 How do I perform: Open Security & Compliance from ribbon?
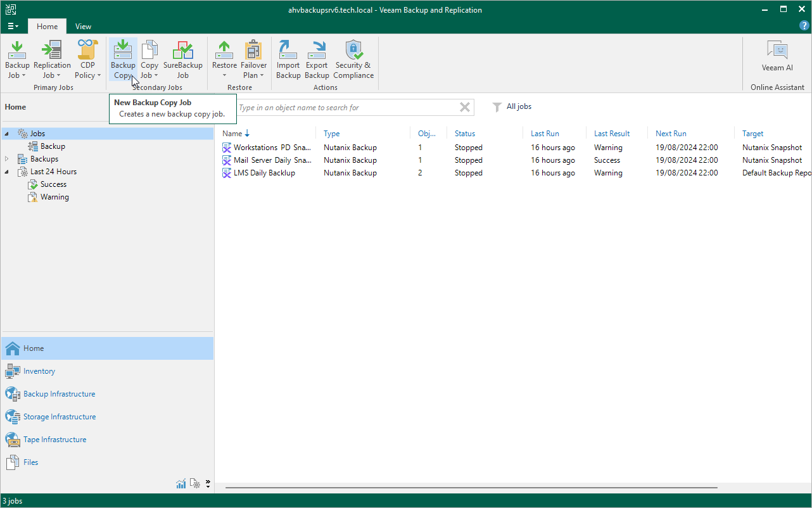click(353, 60)
